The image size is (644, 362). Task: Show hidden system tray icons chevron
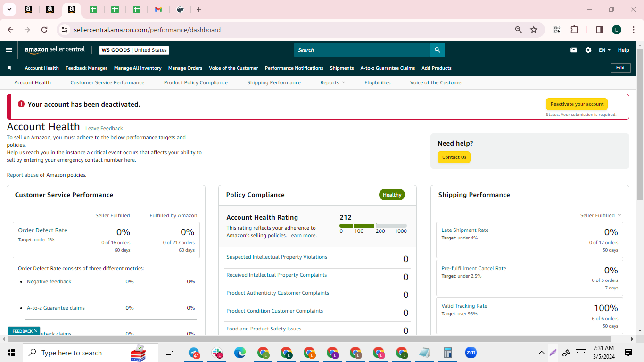click(541, 353)
